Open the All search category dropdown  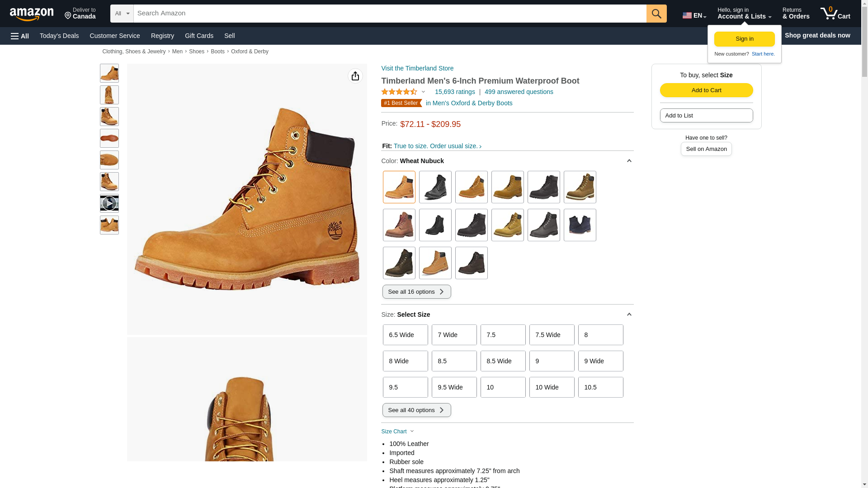[122, 14]
